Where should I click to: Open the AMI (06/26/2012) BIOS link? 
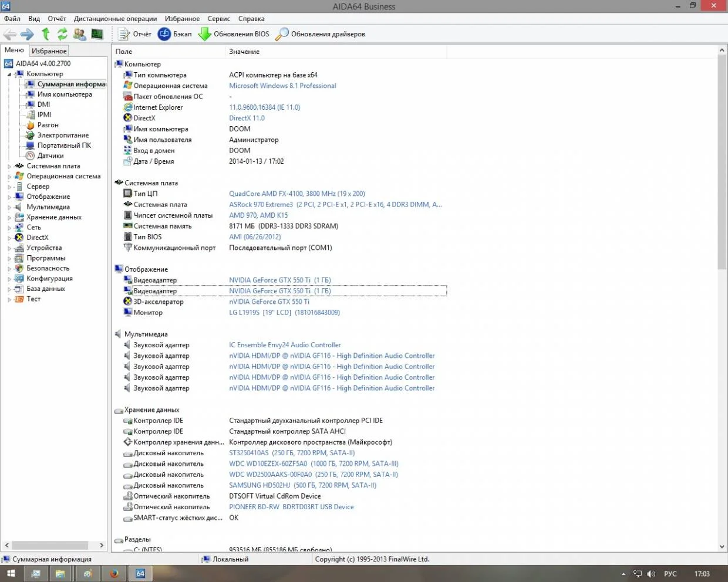pyautogui.click(x=255, y=237)
